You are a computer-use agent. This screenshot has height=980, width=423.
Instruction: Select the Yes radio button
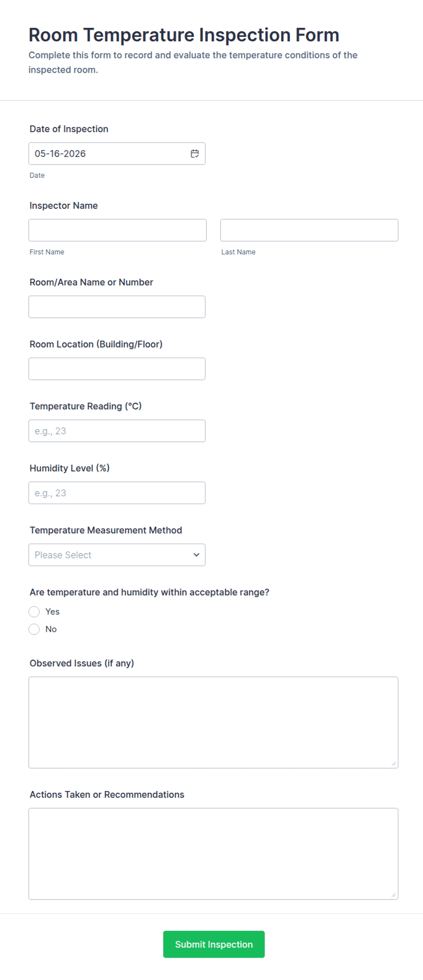(34, 612)
